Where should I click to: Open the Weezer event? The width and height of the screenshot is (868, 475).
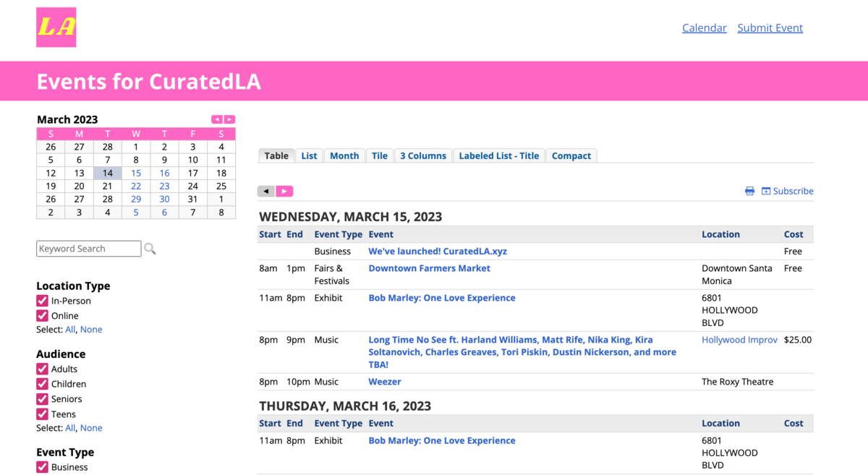385,382
